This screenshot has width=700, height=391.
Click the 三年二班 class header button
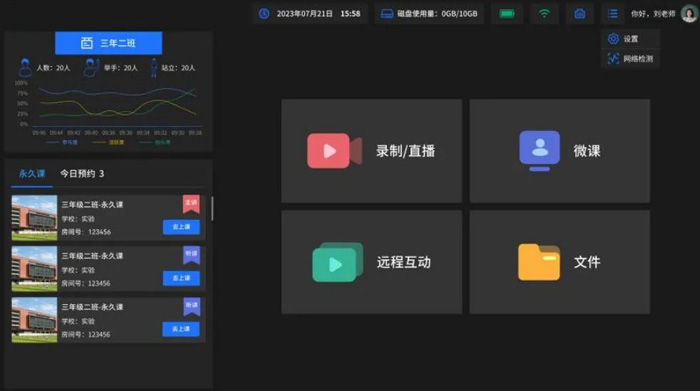(108, 43)
